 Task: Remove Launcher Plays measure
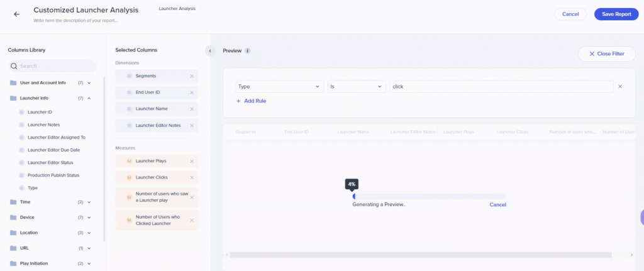(192, 162)
